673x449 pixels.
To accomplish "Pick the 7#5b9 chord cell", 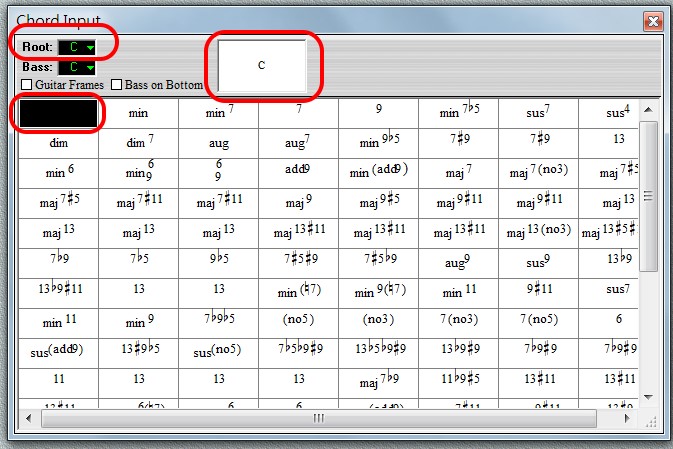I will [379, 264].
